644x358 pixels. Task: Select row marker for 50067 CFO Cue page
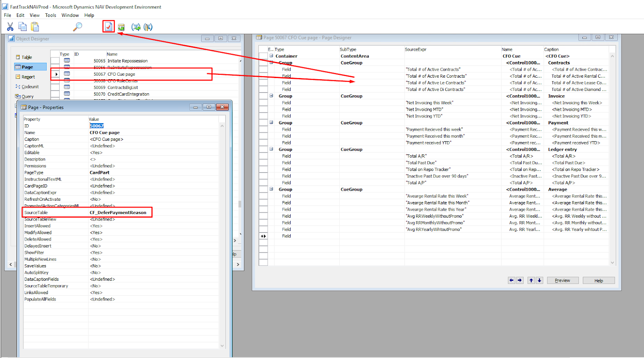(x=55, y=74)
